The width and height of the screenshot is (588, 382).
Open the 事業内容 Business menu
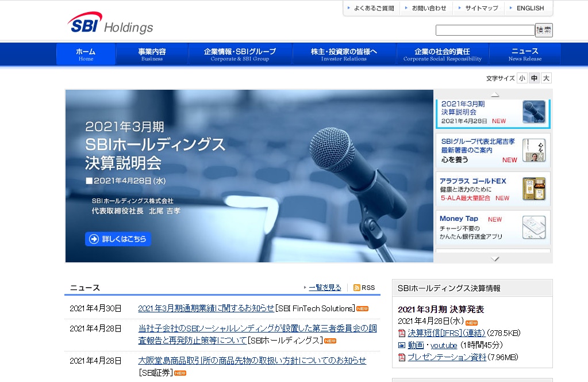click(x=152, y=54)
